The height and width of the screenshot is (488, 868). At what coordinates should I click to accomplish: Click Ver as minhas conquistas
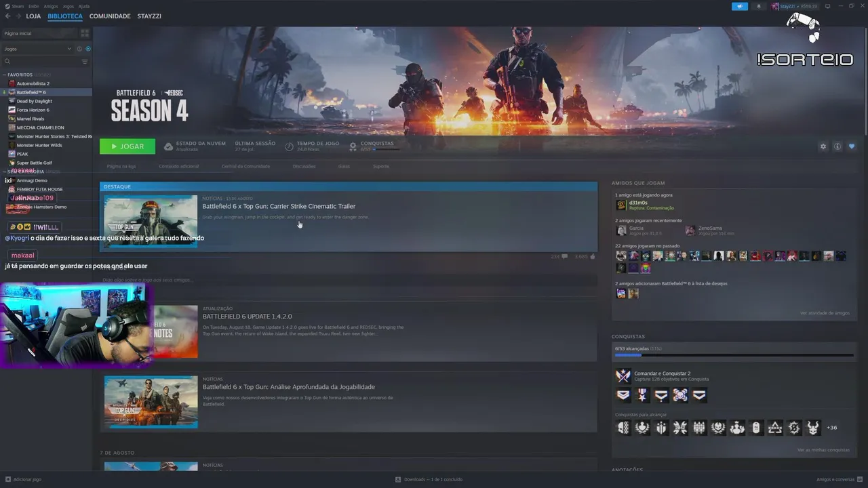click(823, 450)
